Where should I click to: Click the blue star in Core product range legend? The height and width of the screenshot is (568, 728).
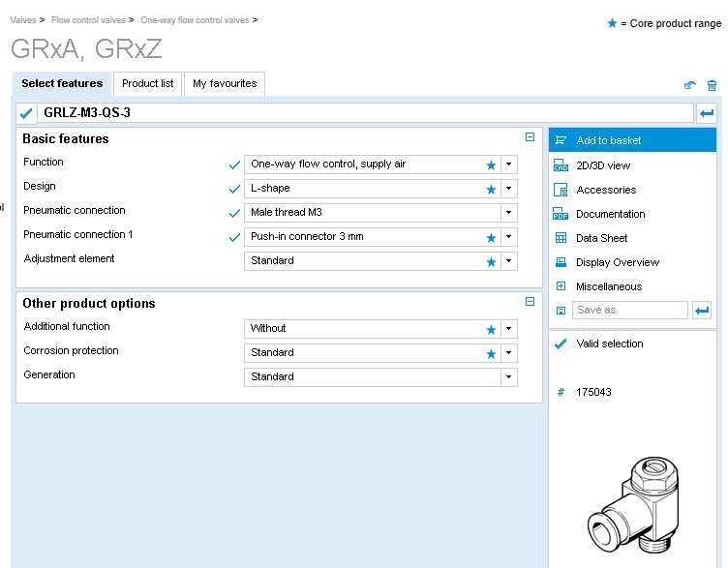point(612,23)
